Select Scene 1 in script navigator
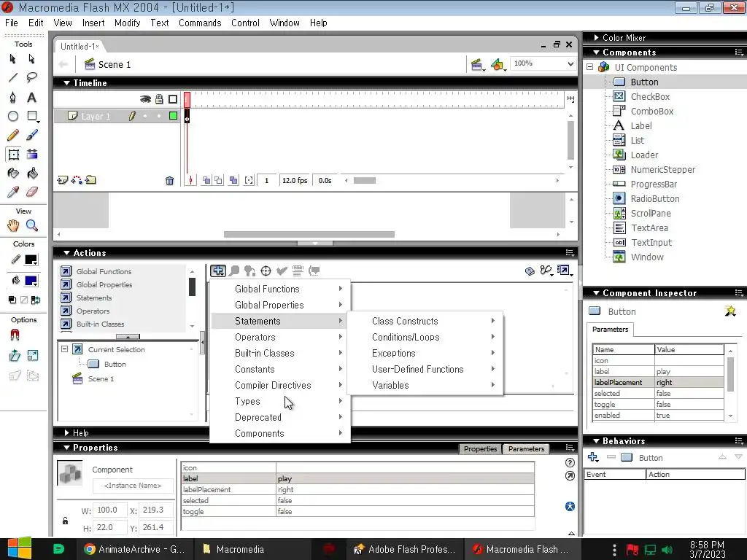 101,379
